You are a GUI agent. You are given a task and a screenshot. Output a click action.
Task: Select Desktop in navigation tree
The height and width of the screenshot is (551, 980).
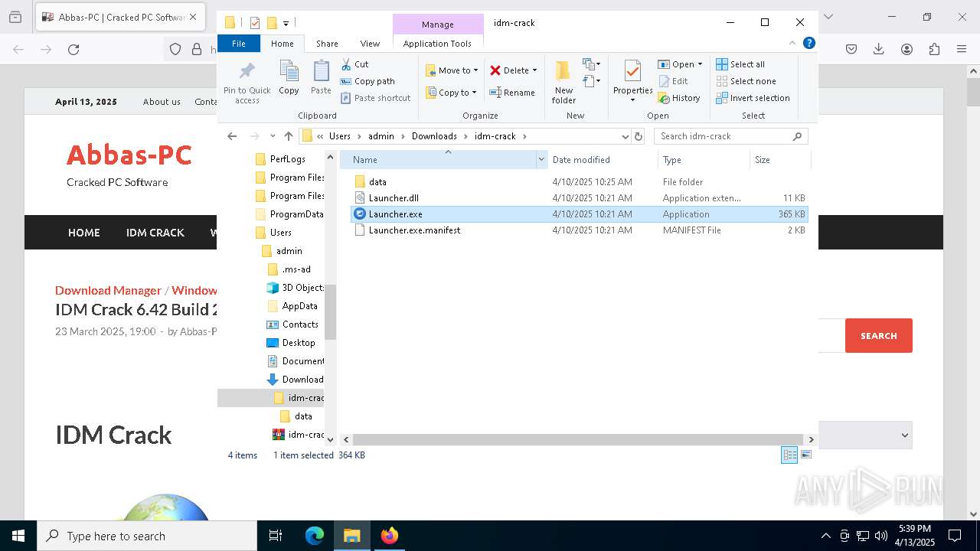click(x=299, y=343)
